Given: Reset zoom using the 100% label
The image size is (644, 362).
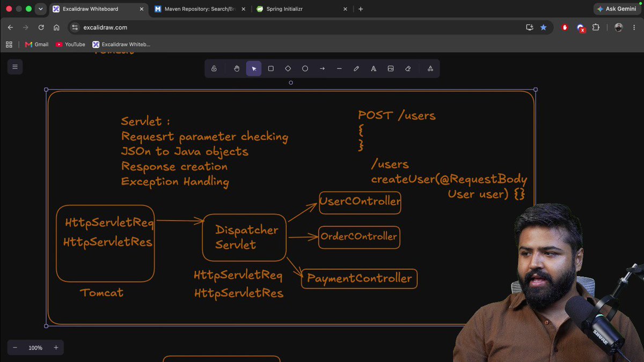Looking at the screenshot, I should coord(35,348).
